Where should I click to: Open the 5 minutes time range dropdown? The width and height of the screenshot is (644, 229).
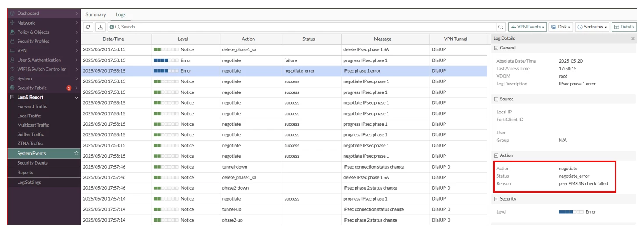(x=592, y=27)
